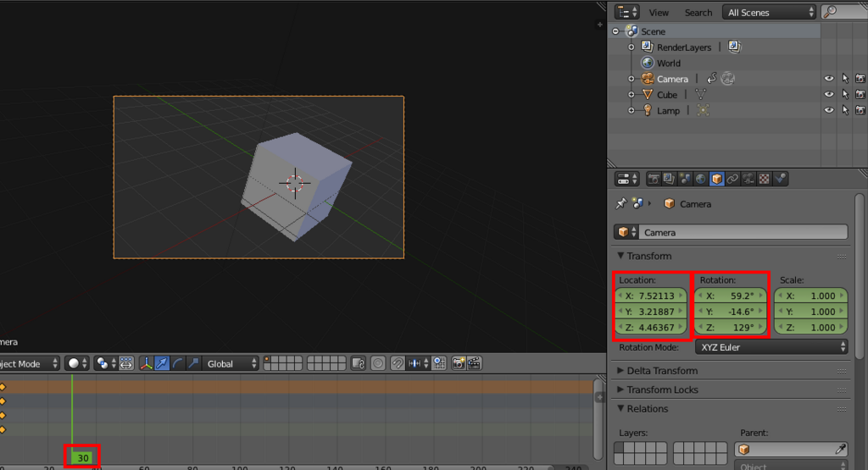Click the frame 30 marker in timeline
Screen dimensions: 868x470
pos(83,458)
